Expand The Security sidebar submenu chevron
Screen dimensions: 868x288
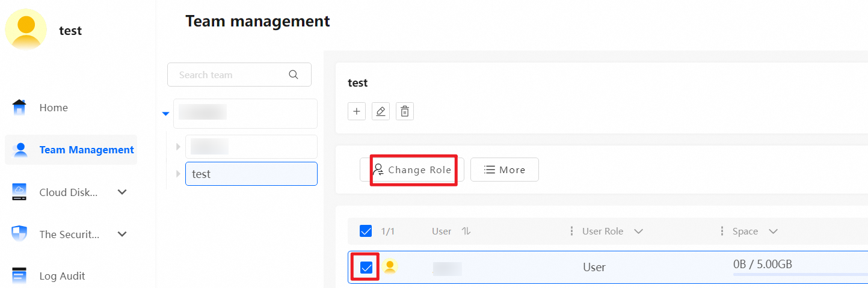(x=122, y=234)
